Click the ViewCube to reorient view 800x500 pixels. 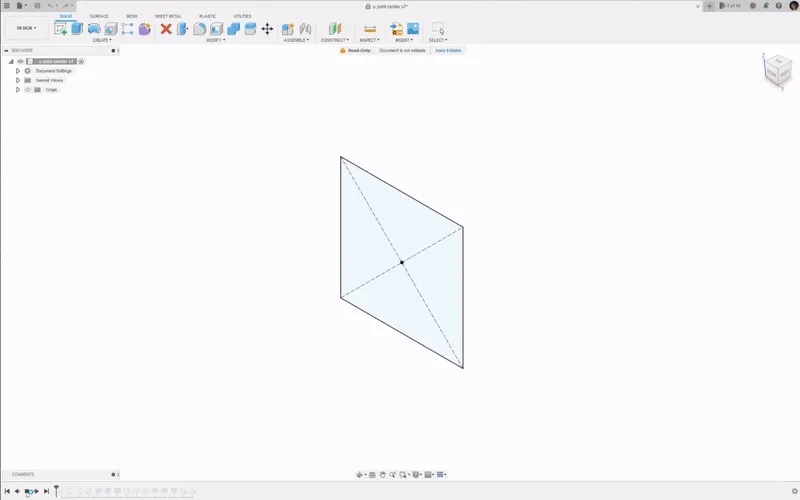pos(778,71)
